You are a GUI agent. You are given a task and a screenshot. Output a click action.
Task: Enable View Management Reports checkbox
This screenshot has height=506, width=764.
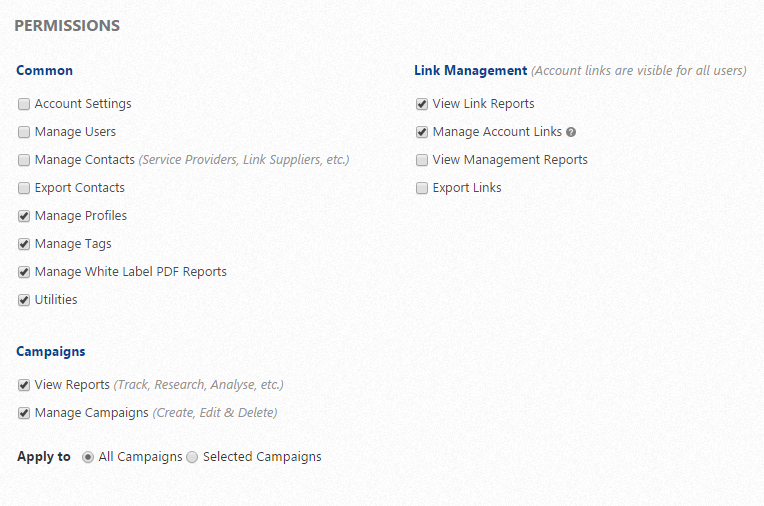click(422, 160)
